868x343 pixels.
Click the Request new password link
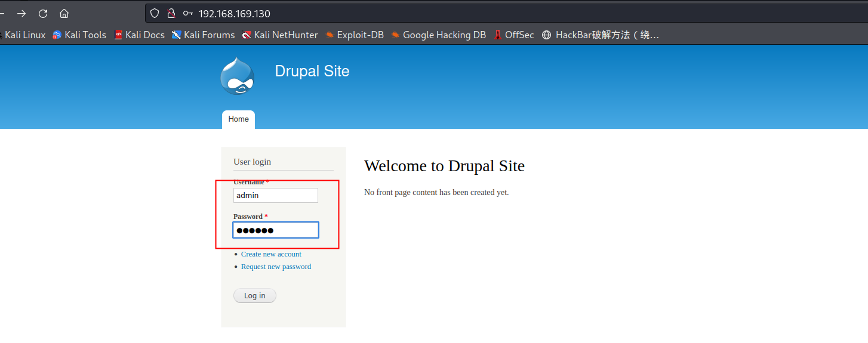tap(276, 267)
